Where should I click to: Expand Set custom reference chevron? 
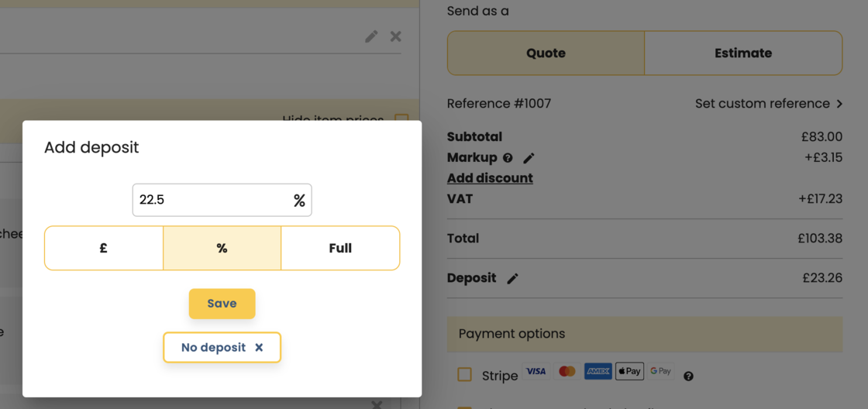pos(839,104)
